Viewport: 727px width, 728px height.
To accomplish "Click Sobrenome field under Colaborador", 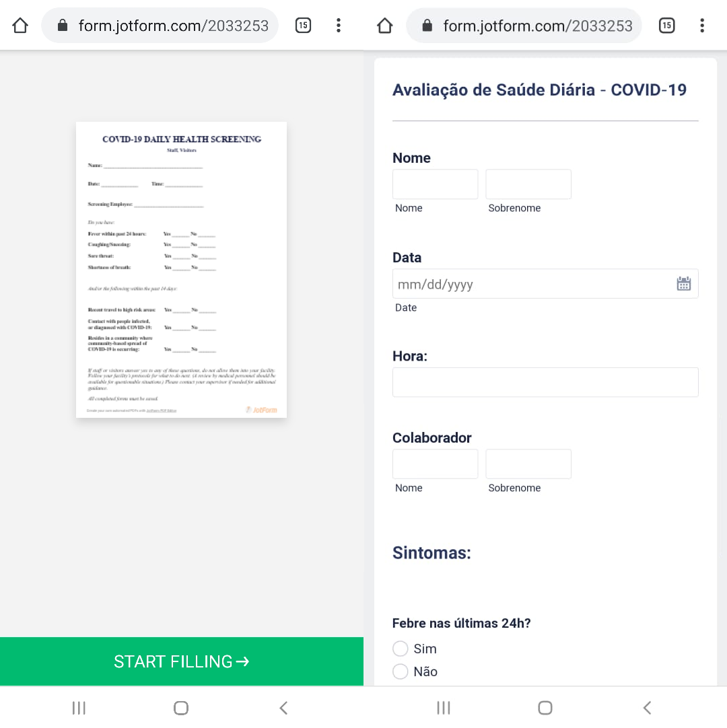I will (528, 464).
